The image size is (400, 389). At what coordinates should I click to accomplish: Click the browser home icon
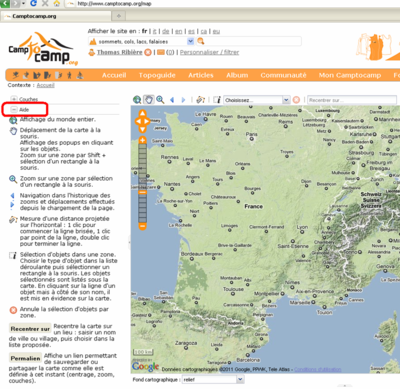[x=56, y=4]
